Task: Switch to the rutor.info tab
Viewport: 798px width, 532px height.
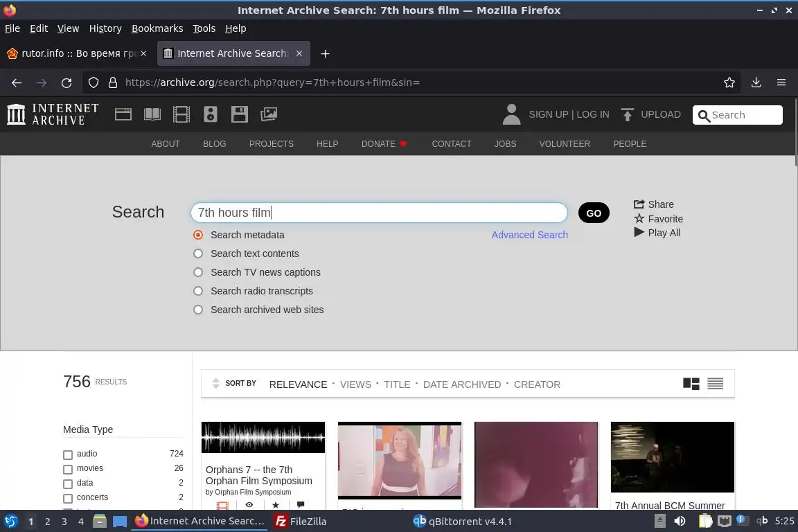Action: (76, 53)
